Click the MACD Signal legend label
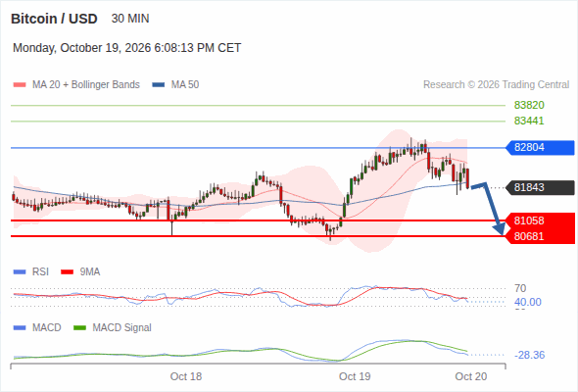 pyautogui.click(x=122, y=328)
